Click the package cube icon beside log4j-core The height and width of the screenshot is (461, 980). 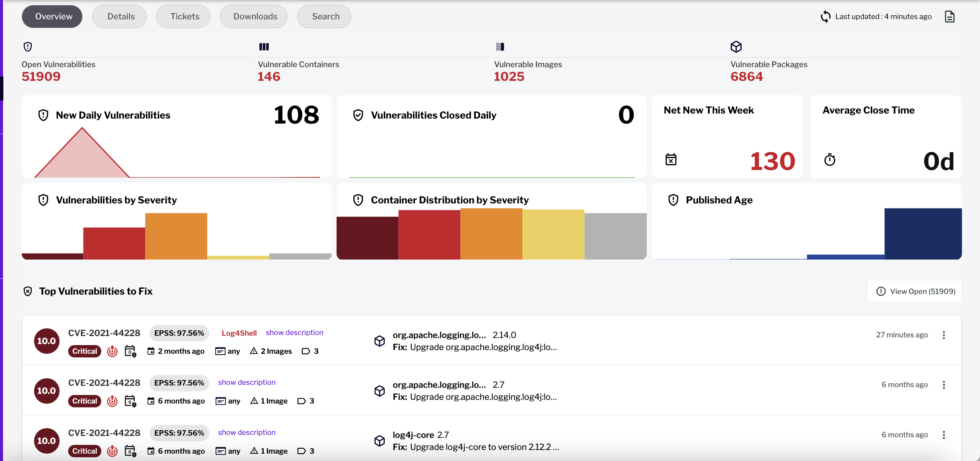pyautogui.click(x=379, y=441)
